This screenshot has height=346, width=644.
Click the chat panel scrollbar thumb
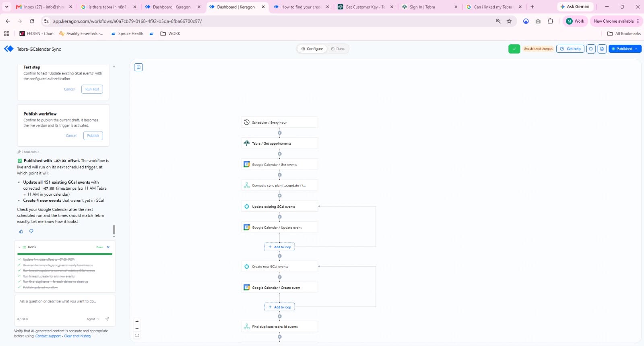114,230
